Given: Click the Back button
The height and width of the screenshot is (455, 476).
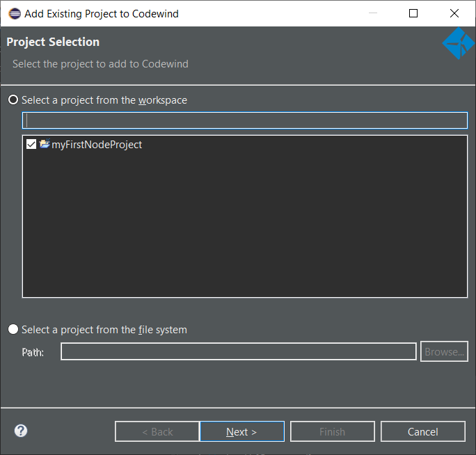Looking at the screenshot, I should [157, 431].
